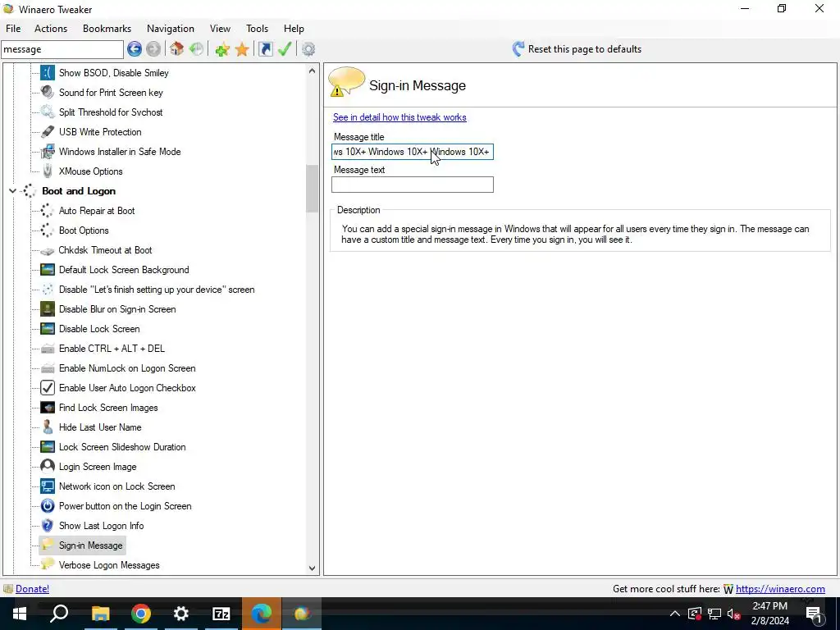
Task: Show hidden system tray icons
Action: (x=675, y=614)
